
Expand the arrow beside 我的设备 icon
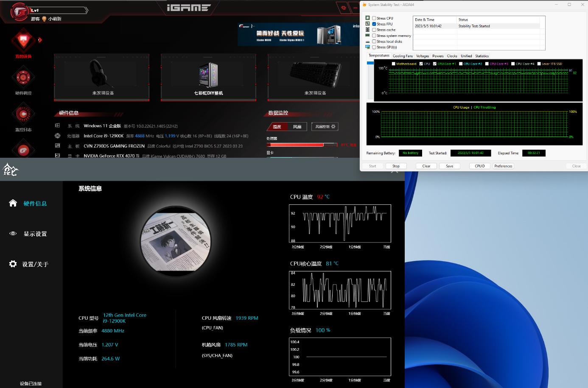click(x=40, y=40)
